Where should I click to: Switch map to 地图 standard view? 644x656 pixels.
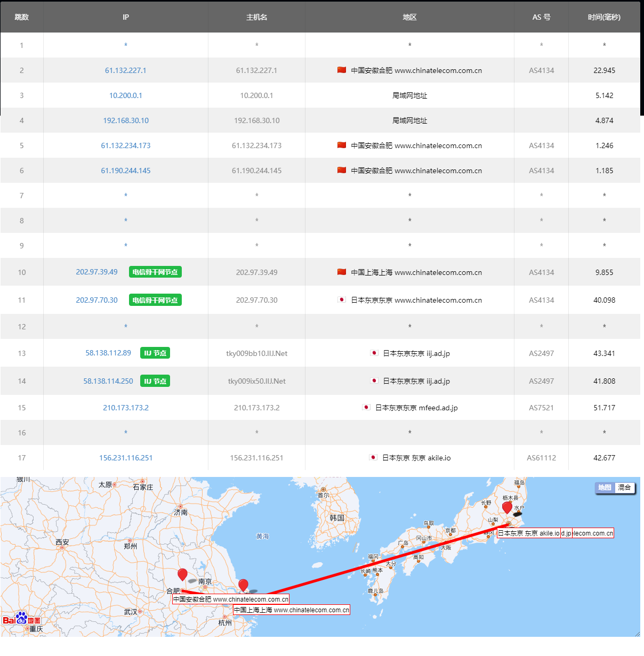[605, 488]
